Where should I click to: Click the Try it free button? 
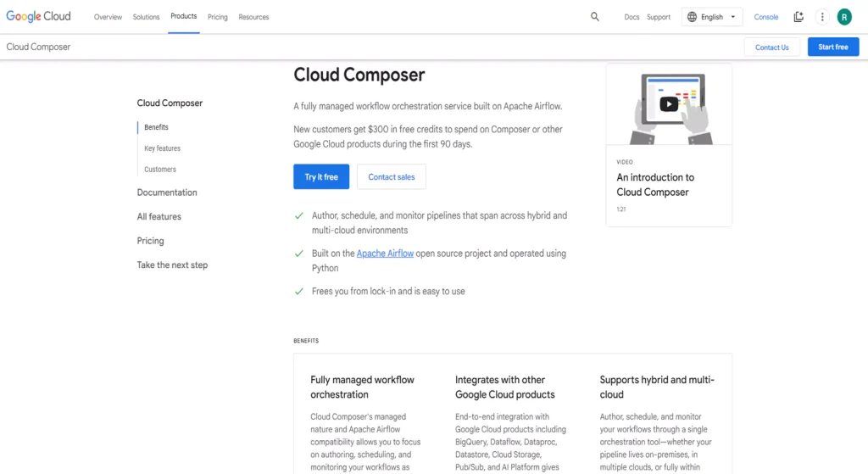321,176
